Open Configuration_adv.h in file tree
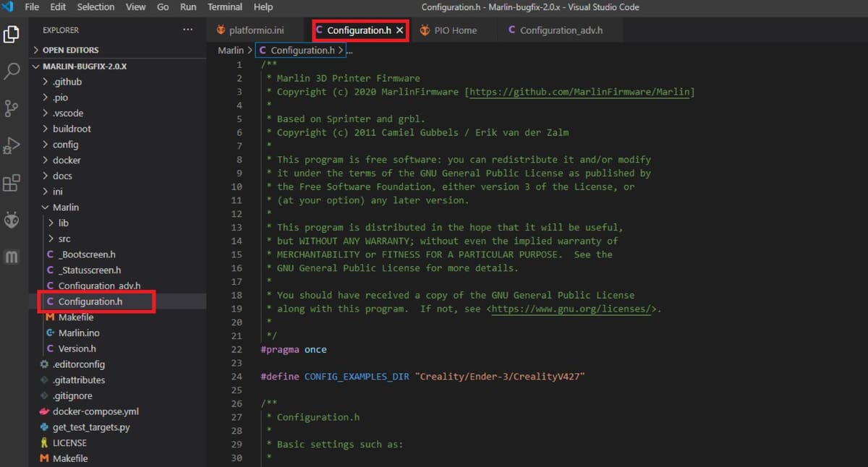This screenshot has height=467, width=868. 99,286
